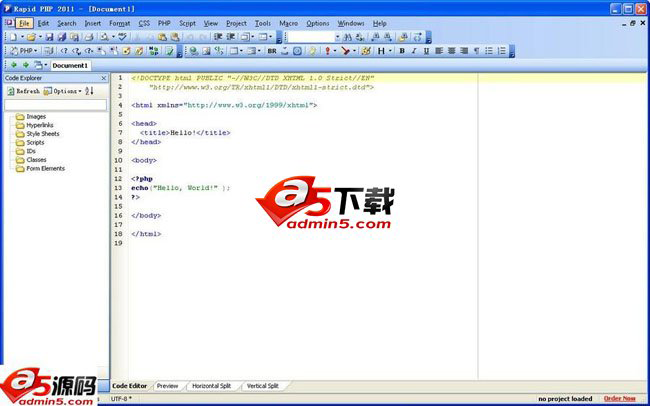Center align text
The width and height of the screenshot is (650, 406).
451,51
